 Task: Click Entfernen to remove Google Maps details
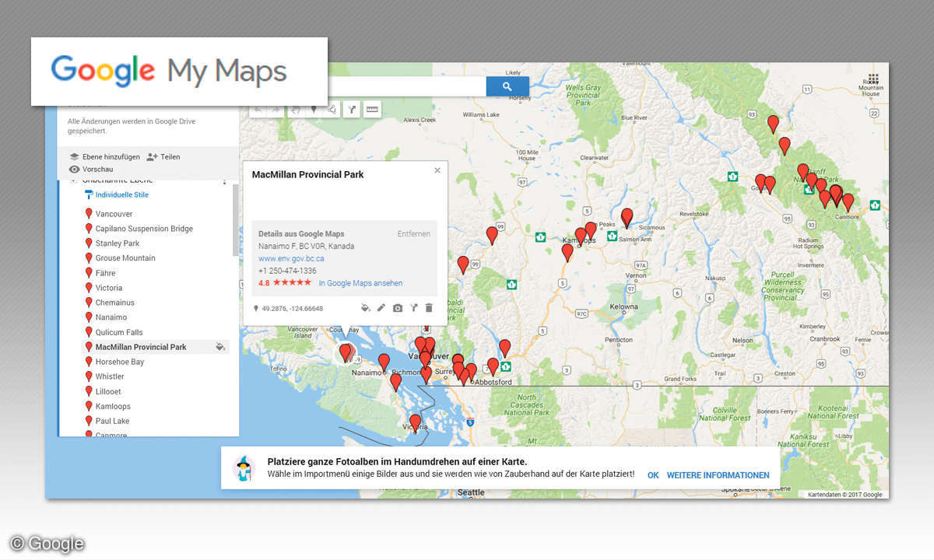[413, 233]
